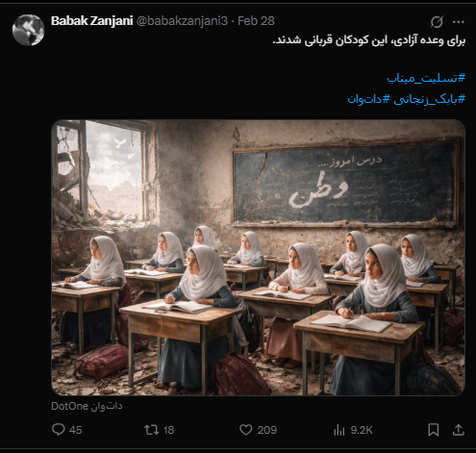
Task: Click the repost arrows icon
Action: pos(151,430)
